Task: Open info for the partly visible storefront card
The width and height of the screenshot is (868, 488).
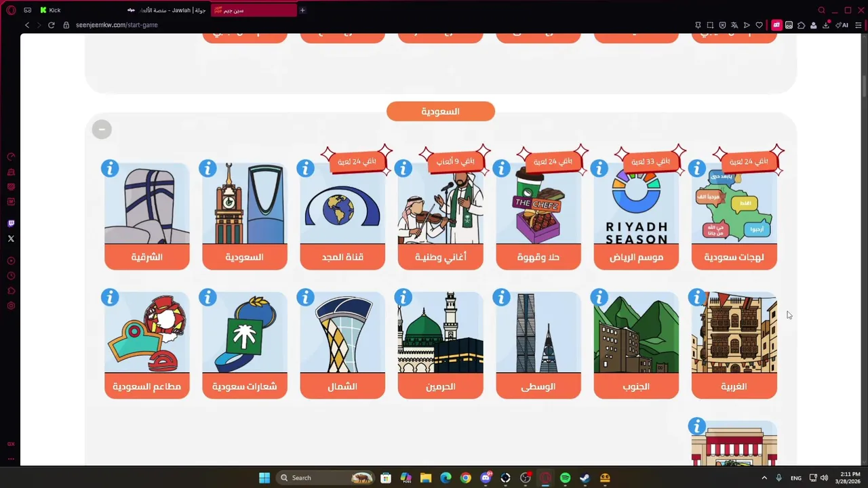Action: pyautogui.click(x=696, y=426)
